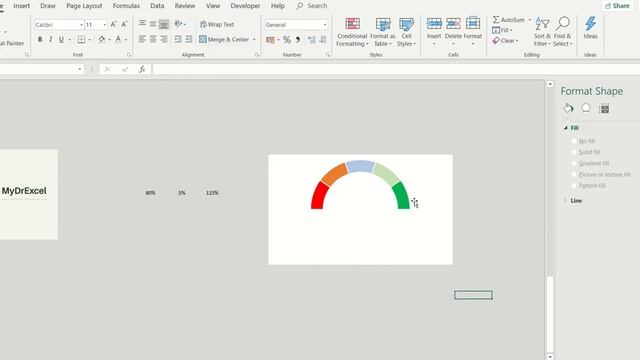Align text right
640x360 pixels.
(x=164, y=39)
